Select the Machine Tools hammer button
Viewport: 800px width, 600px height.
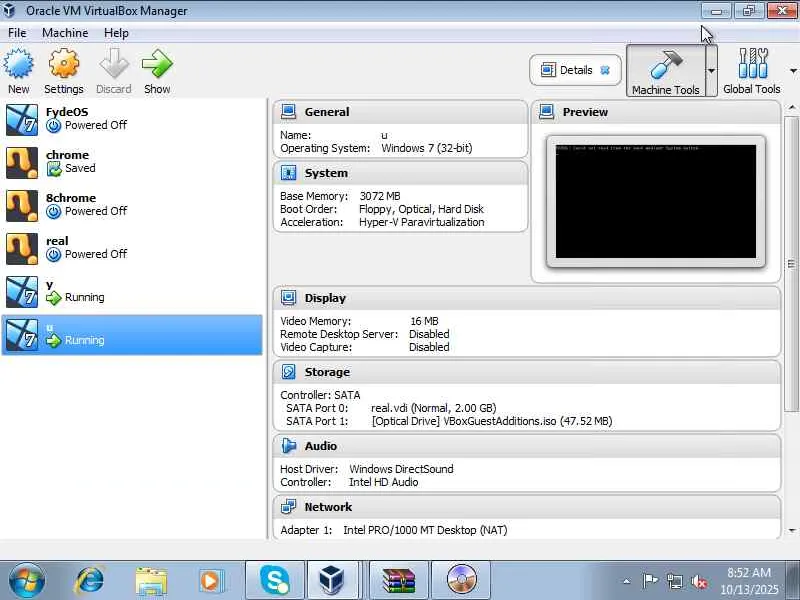(665, 70)
